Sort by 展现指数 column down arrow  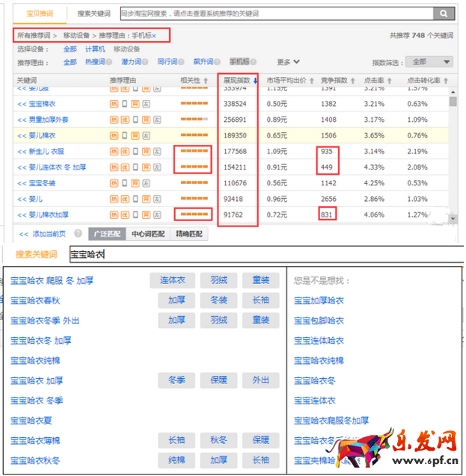[255, 81]
